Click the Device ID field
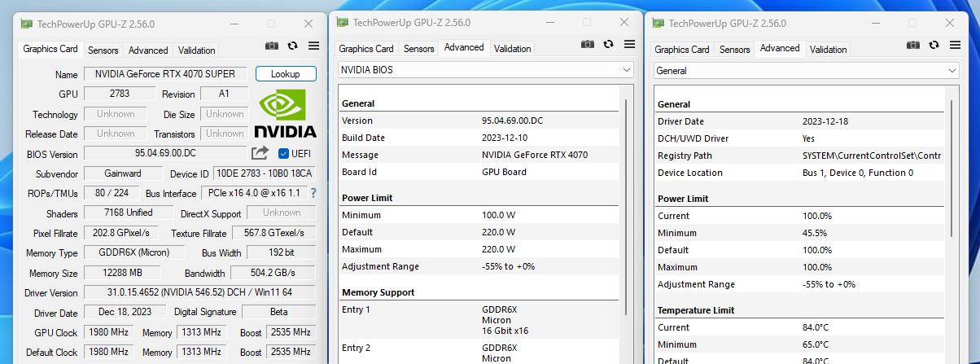Image resolution: width=980 pixels, height=364 pixels. coord(265,173)
